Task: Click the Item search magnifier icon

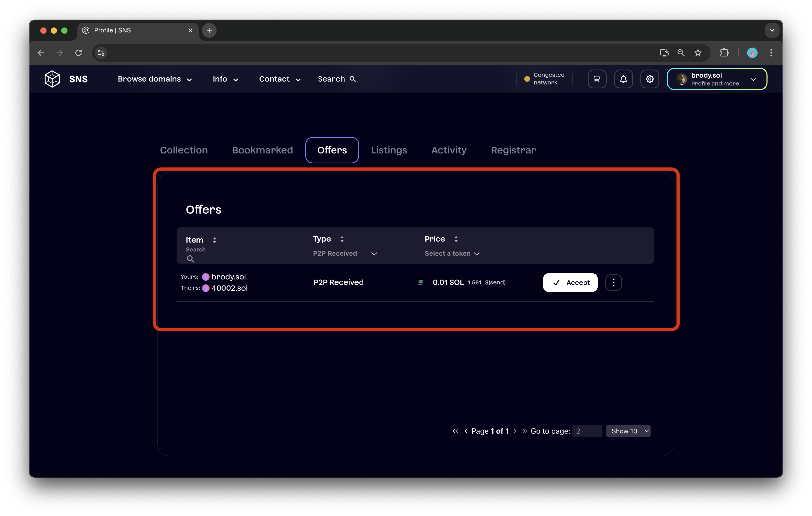Action: (x=190, y=259)
